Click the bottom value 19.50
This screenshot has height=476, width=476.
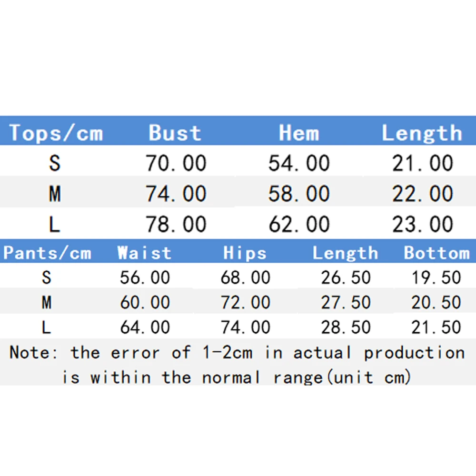[436, 278]
